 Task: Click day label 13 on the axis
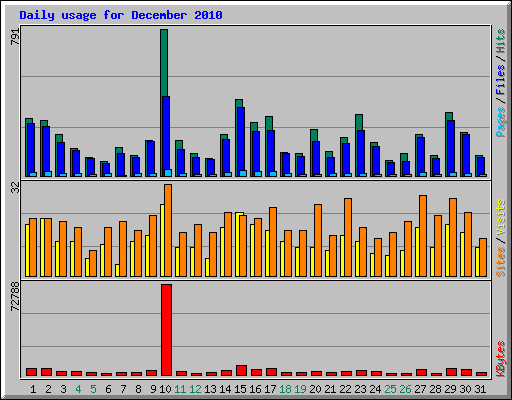[x=210, y=389]
